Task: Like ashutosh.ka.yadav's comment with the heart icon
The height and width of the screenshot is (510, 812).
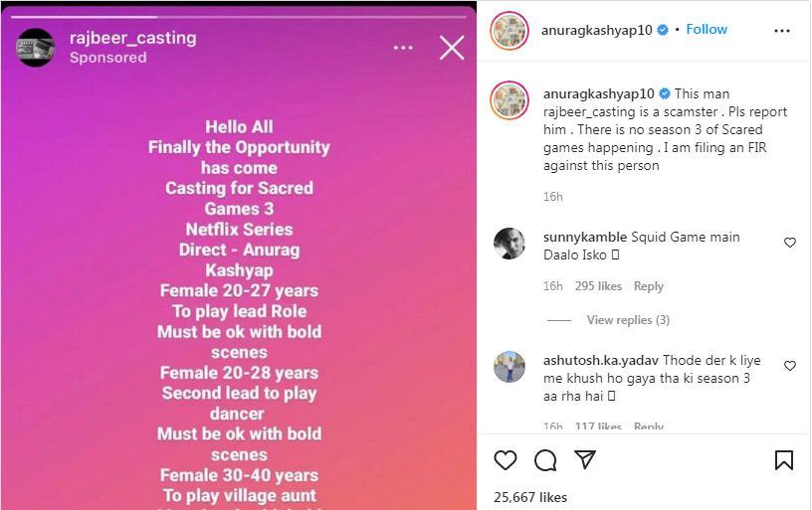Action: (x=790, y=366)
